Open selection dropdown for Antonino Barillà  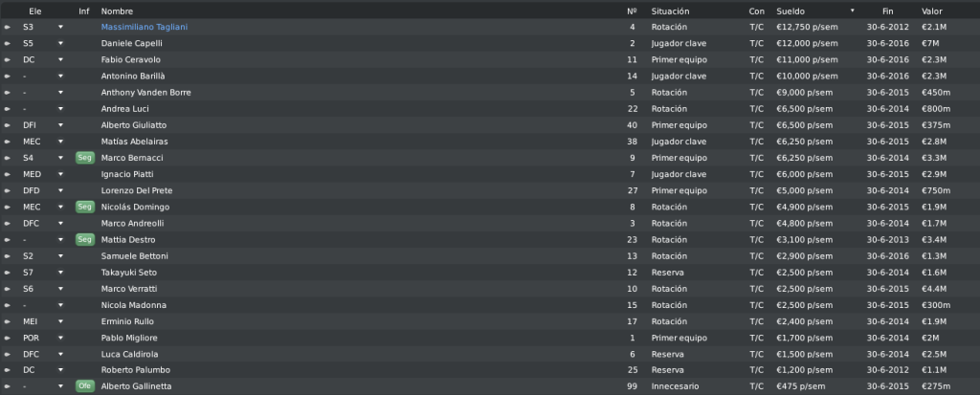tap(60, 77)
